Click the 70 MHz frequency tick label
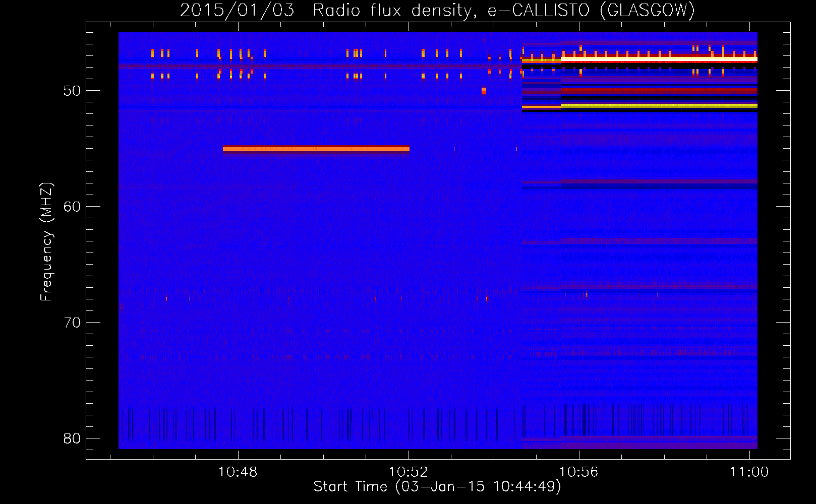The height and width of the screenshot is (504, 816). point(72,323)
